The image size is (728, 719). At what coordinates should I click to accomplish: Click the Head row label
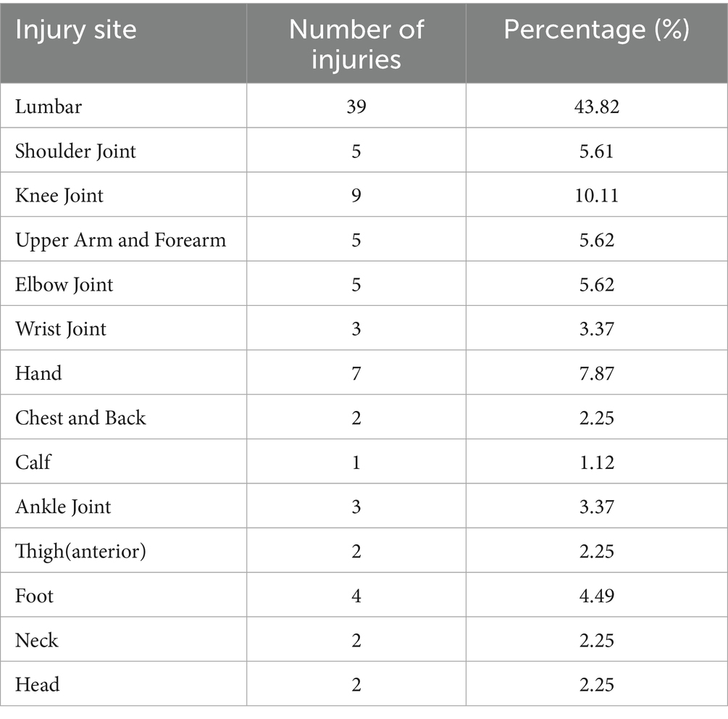click(x=38, y=684)
